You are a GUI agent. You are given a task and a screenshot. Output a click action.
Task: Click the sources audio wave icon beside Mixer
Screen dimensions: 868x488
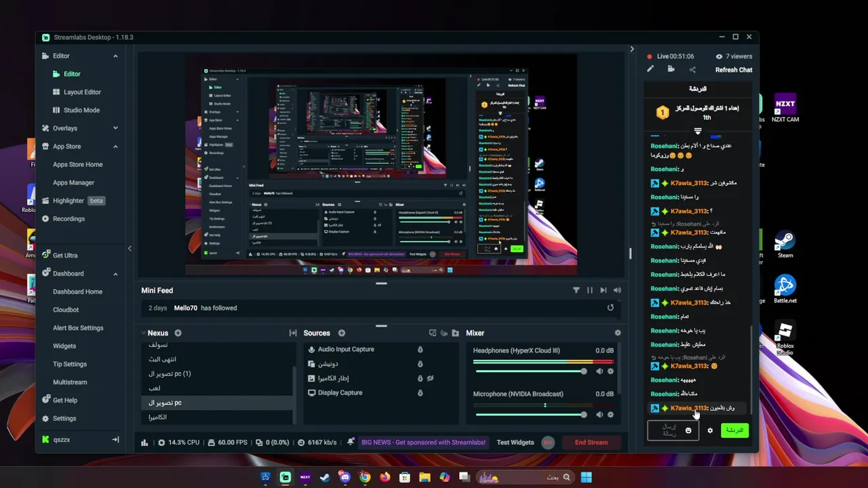point(444,333)
